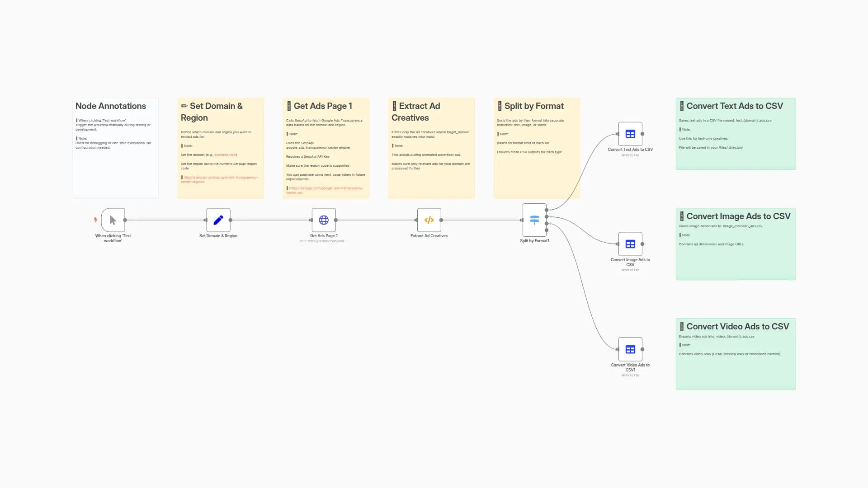Click the input port of Get Ads Page 1 node
Image resolution: width=868 pixels, height=488 pixels.
point(311,220)
